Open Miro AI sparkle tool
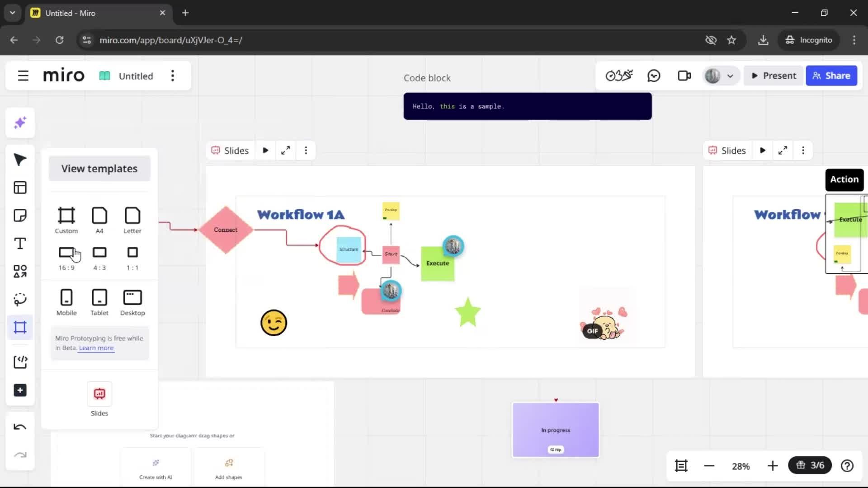The height and width of the screenshot is (488, 868). [20, 123]
